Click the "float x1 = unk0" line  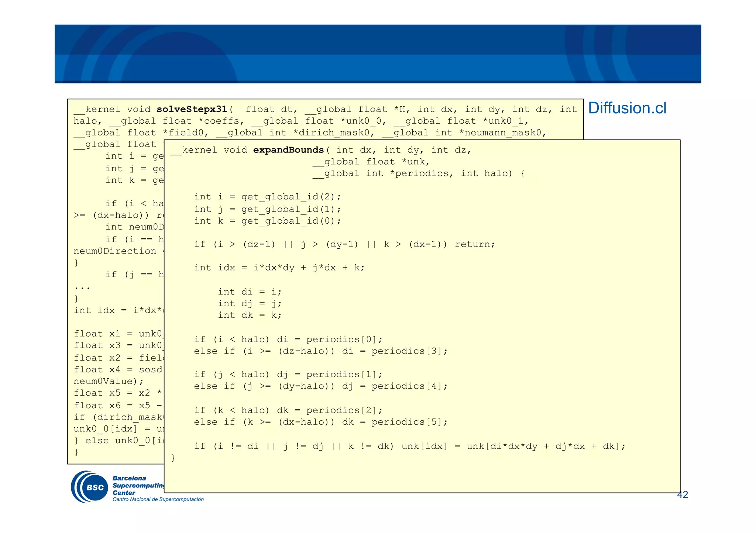pos(118,334)
